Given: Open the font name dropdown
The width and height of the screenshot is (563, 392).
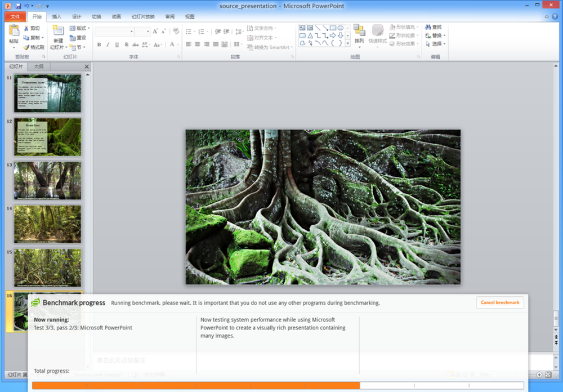Looking at the screenshot, I should [131, 32].
